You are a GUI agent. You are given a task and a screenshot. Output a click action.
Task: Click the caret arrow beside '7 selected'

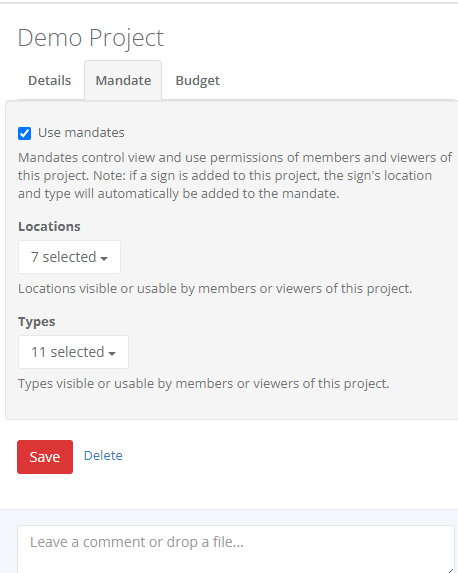(x=104, y=259)
